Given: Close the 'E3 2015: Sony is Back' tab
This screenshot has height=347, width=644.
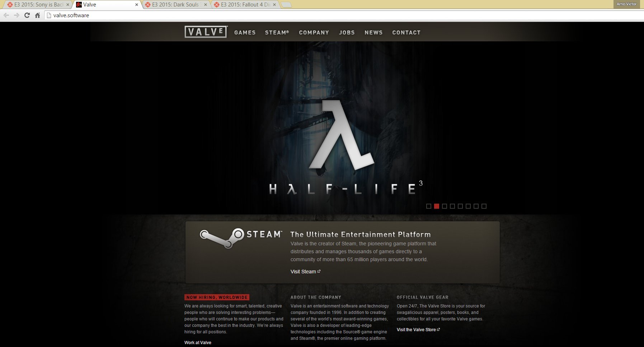Looking at the screenshot, I should click(68, 5).
